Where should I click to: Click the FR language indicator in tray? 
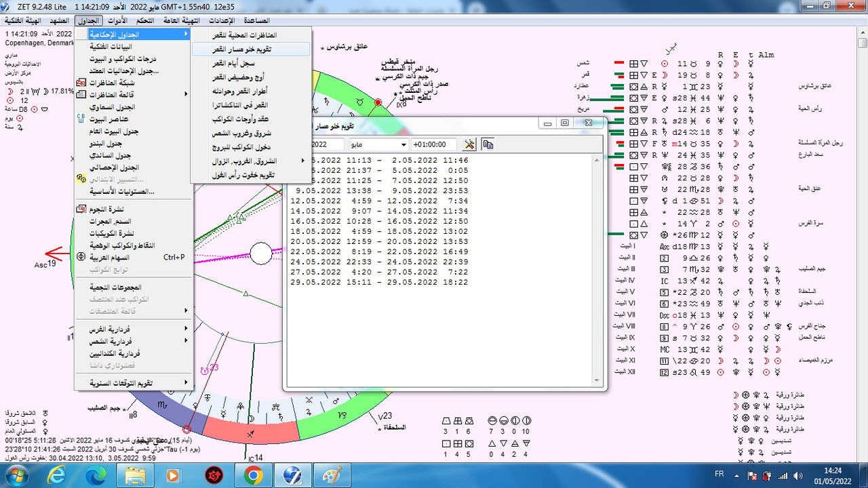(719, 474)
